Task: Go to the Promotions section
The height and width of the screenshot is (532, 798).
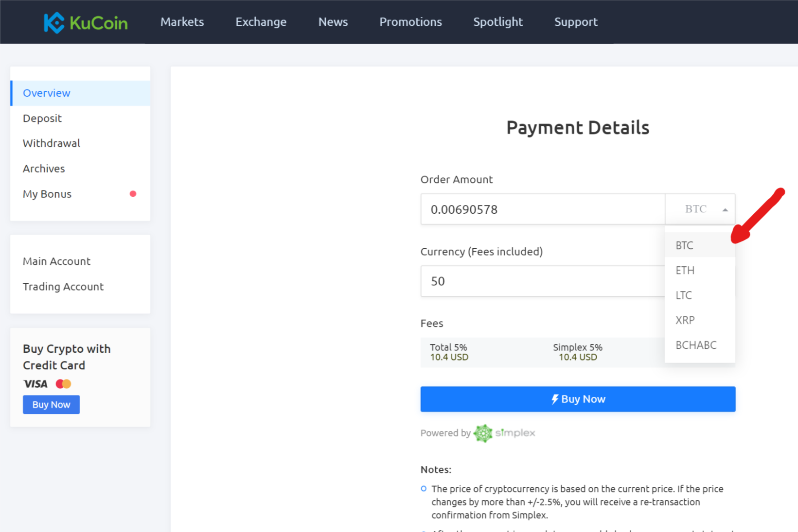Action: tap(410, 22)
